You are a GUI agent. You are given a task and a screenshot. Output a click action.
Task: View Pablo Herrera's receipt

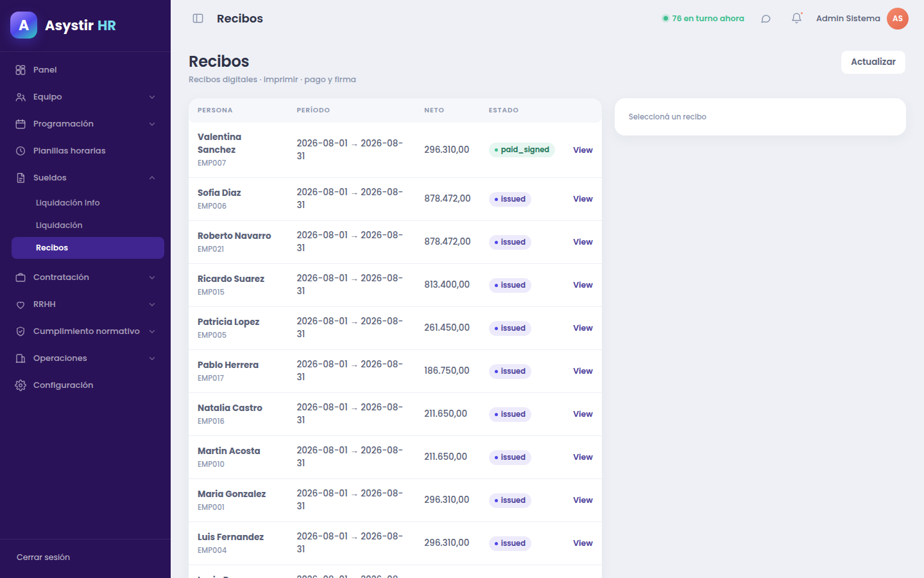tap(583, 371)
